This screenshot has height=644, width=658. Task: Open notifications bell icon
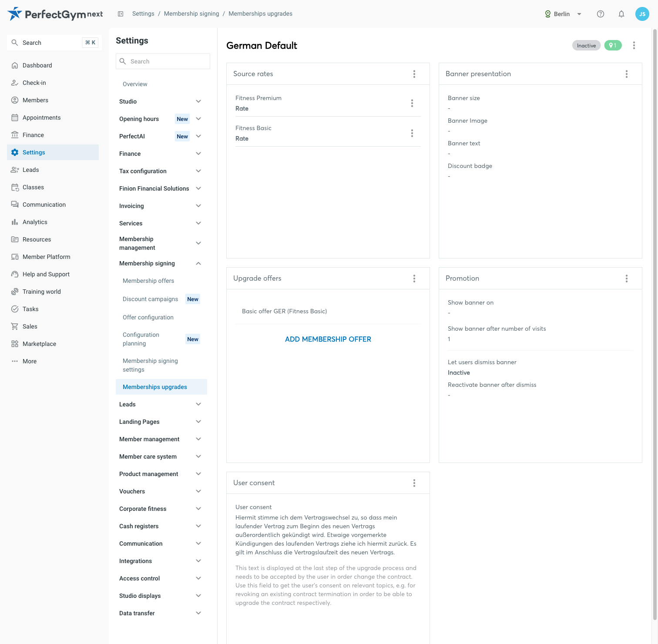pos(621,14)
